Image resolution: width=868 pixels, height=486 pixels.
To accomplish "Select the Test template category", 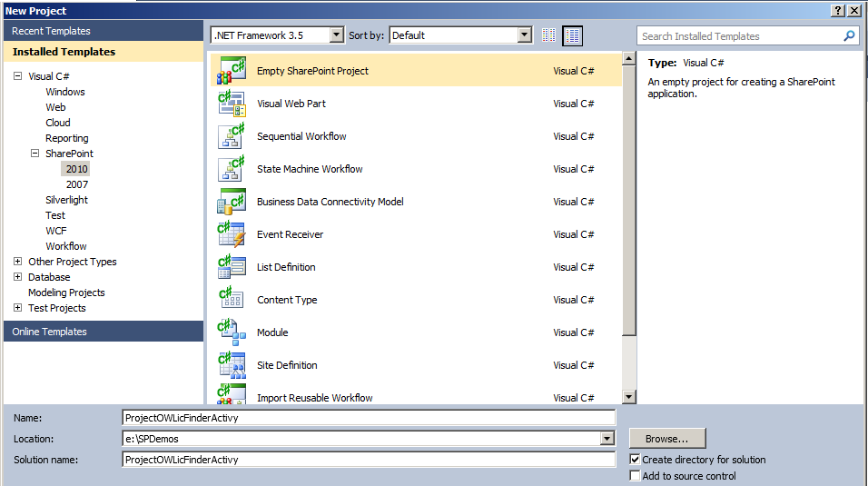I will [x=55, y=215].
